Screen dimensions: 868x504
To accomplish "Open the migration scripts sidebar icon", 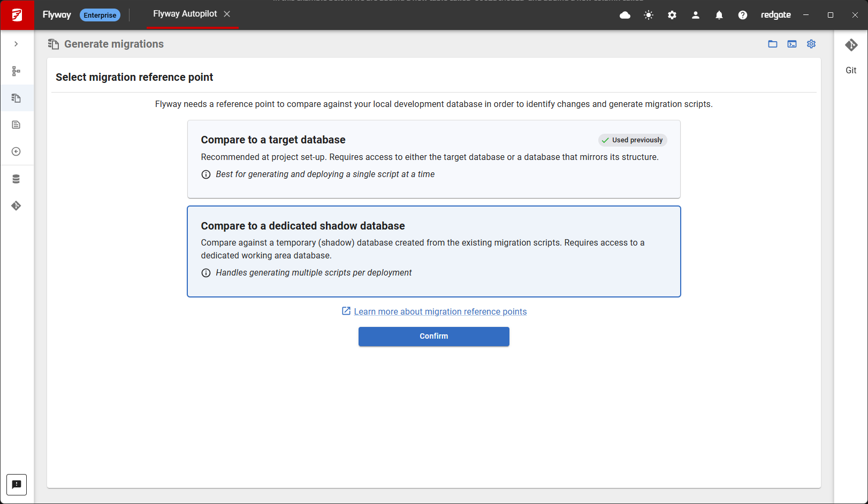I will (16, 125).
